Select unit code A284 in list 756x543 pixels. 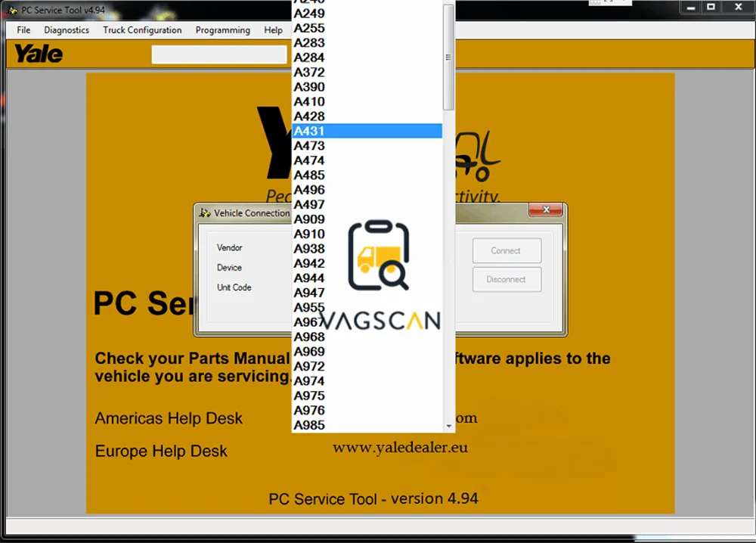coord(367,57)
